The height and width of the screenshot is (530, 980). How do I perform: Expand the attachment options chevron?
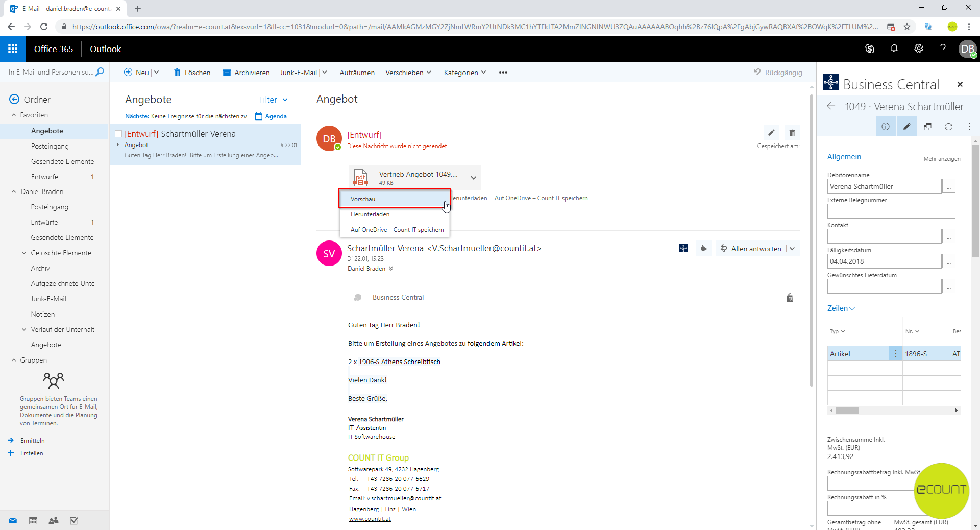pyautogui.click(x=474, y=178)
